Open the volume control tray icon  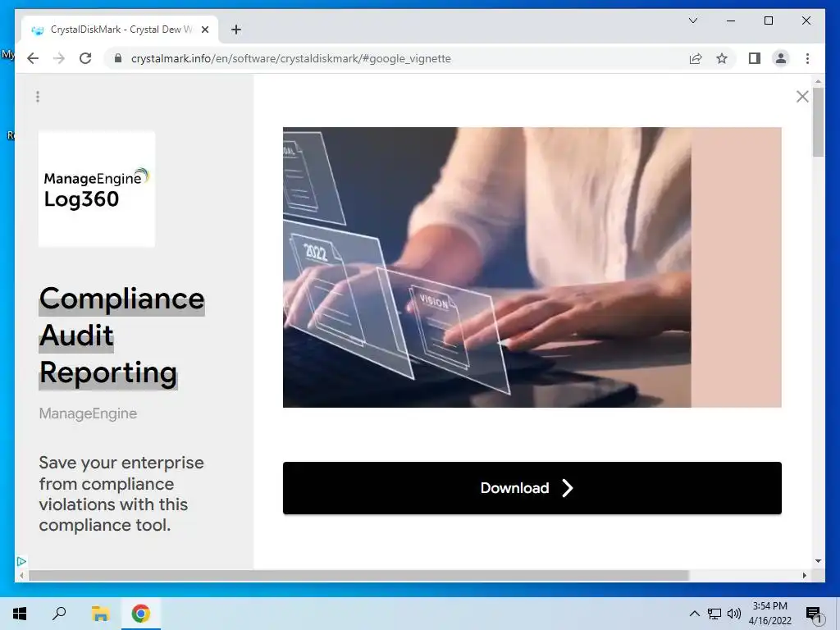733,614
